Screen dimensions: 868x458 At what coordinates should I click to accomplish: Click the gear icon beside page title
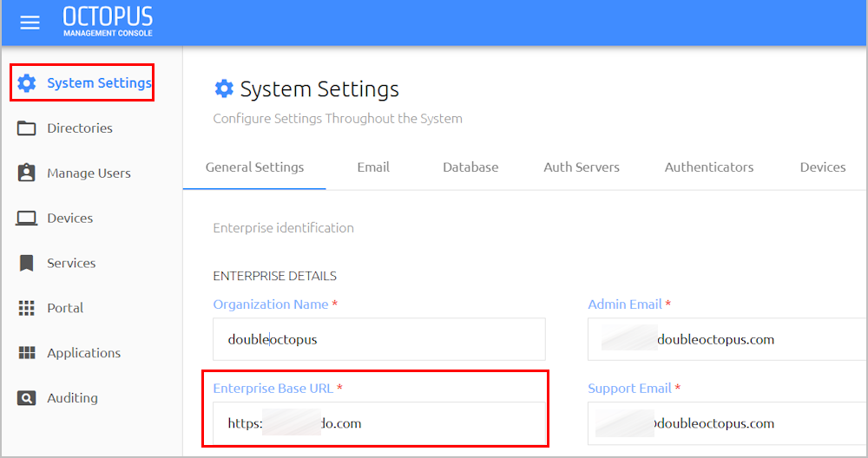pos(224,88)
